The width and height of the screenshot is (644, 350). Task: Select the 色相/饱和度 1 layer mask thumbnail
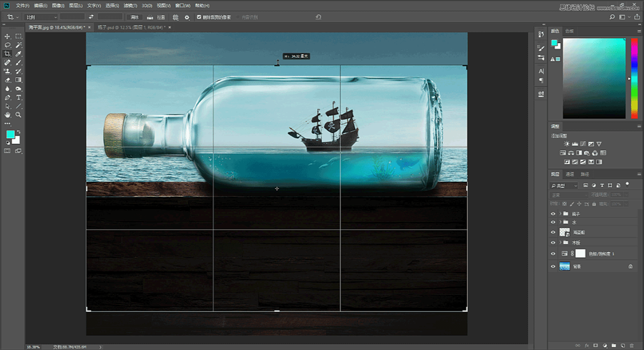(x=580, y=253)
